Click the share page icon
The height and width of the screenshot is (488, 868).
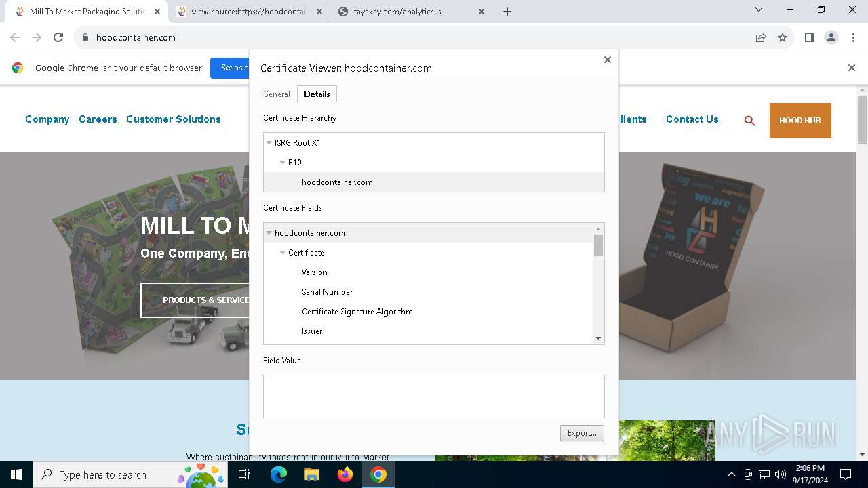point(761,37)
